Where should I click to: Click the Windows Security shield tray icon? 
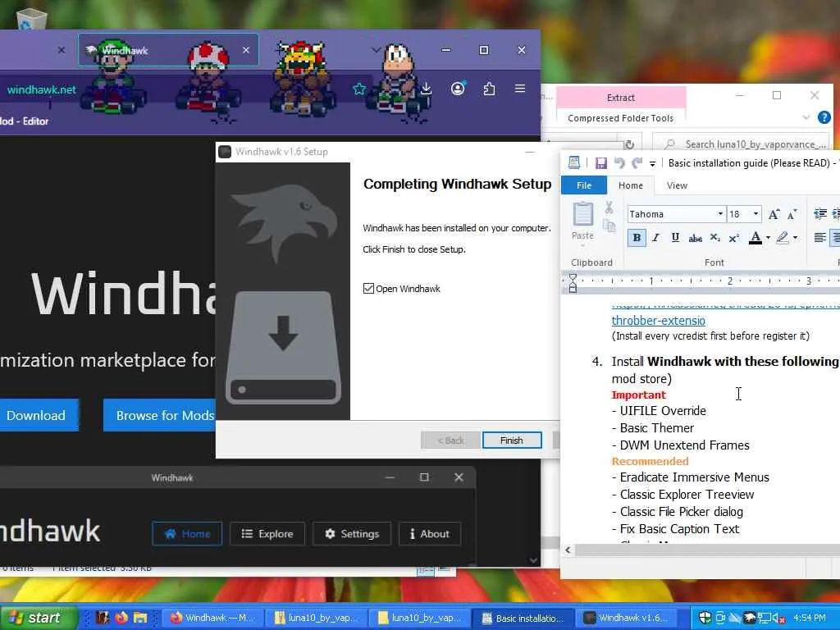(705, 618)
